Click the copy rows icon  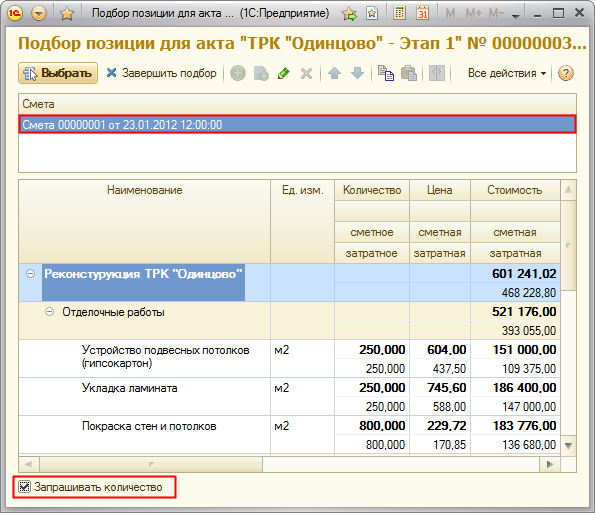pyautogui.click(x=386, y=73)
